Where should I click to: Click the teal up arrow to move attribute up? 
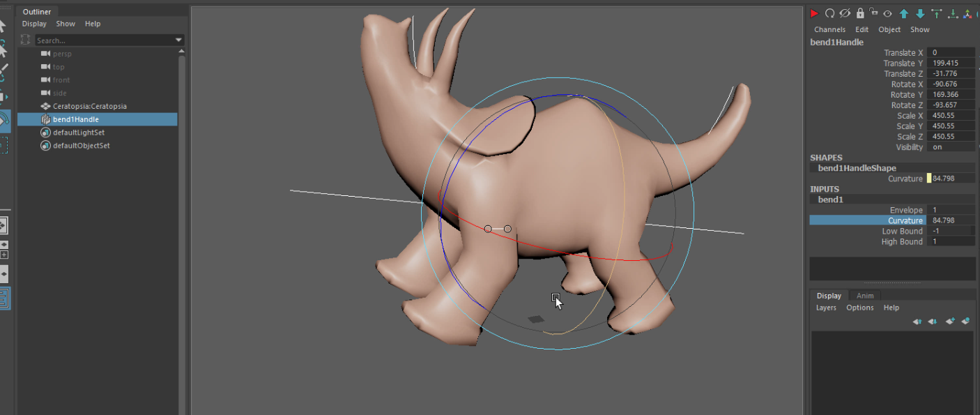coord(904,13)
